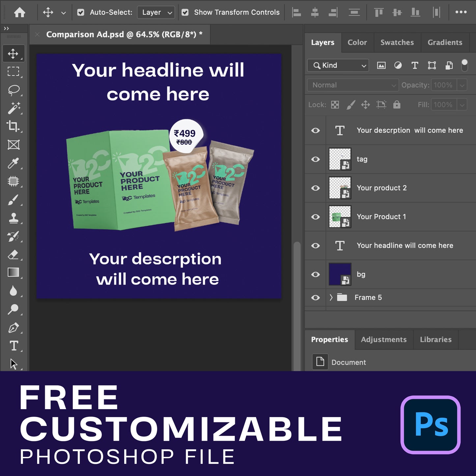476x476 pixels.
Task: Select the Your Product 1 layer
Action: coord(381,217)
